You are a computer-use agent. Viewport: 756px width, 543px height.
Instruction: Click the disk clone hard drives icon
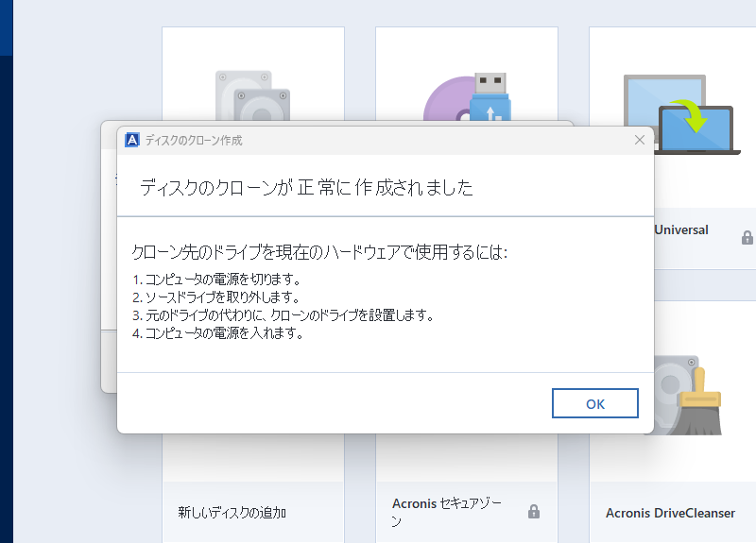tap(252, 96)
